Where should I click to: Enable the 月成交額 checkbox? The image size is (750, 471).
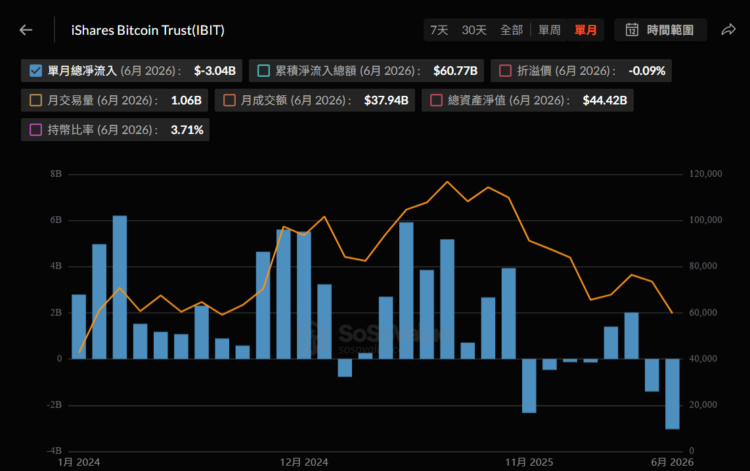[x=229, y=100]
